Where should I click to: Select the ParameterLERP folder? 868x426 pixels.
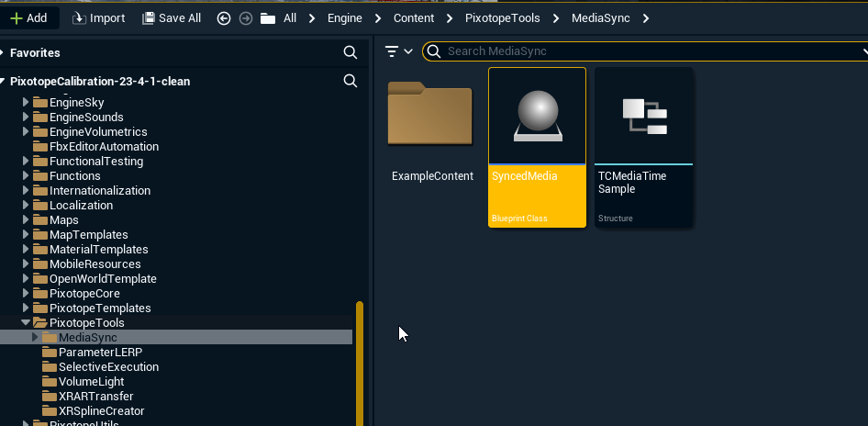click(x=100, y=353)
